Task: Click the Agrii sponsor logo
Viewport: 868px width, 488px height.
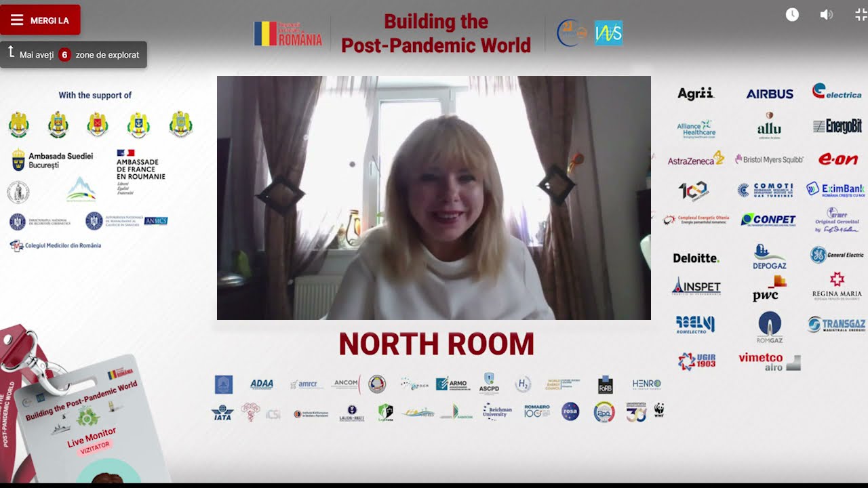Action: tap(696, 94)
